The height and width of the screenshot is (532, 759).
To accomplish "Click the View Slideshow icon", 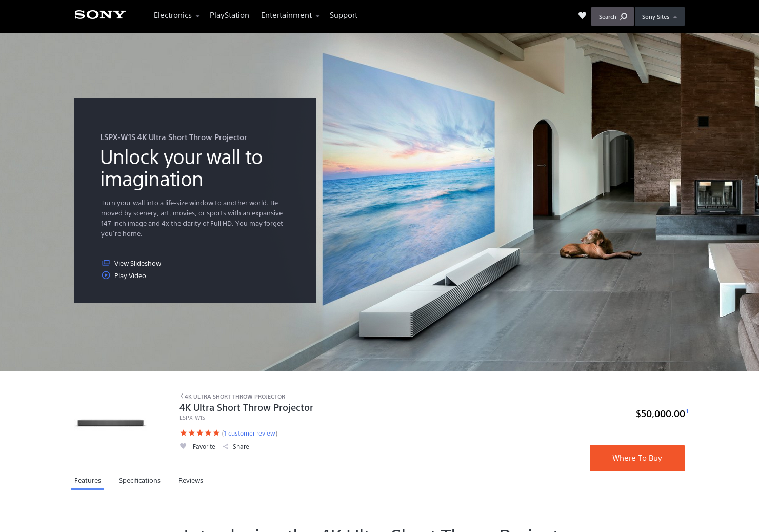I will (x=106, y=263).
